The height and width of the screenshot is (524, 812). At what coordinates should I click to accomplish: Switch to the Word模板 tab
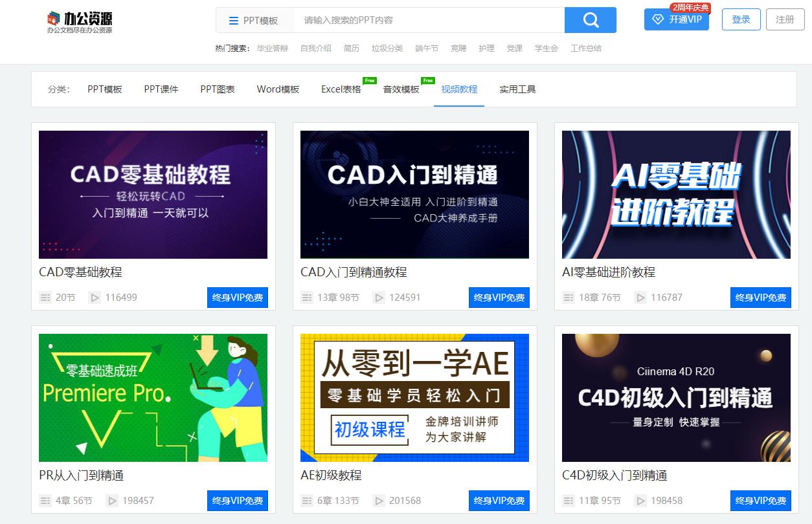(x=277, y=90)
